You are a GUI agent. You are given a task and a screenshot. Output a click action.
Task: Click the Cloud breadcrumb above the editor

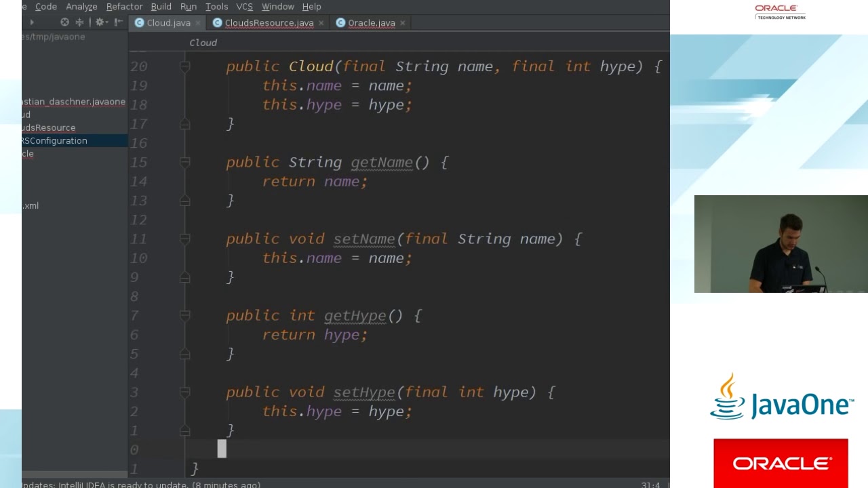[203, 43]
